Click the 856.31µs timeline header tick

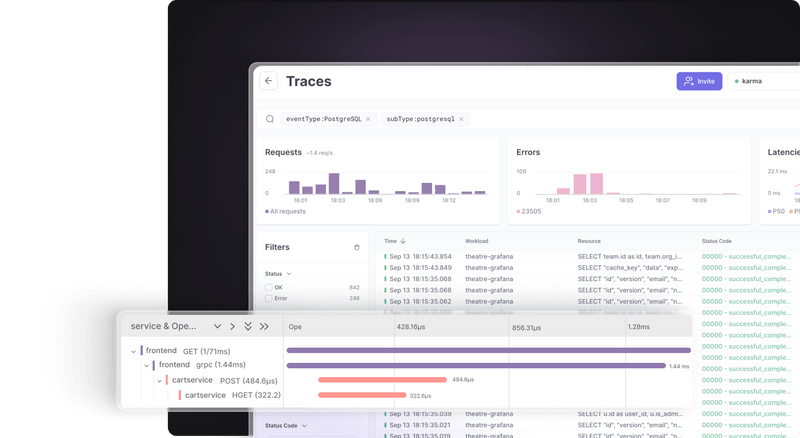pyautogui.click(x=527, y=328)
